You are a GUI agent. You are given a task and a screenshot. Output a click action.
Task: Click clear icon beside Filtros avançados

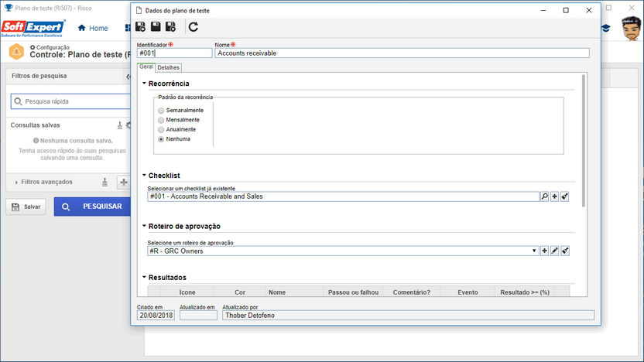104,183
